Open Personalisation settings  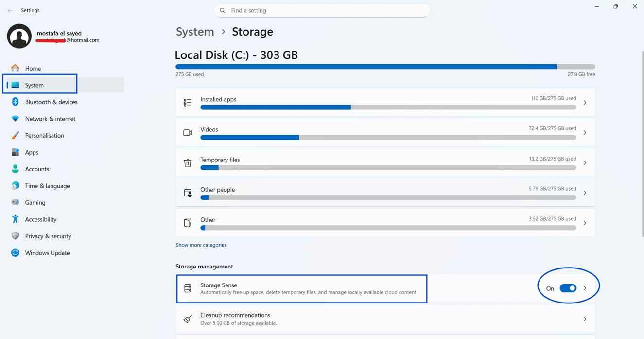(x=44, y=135)
